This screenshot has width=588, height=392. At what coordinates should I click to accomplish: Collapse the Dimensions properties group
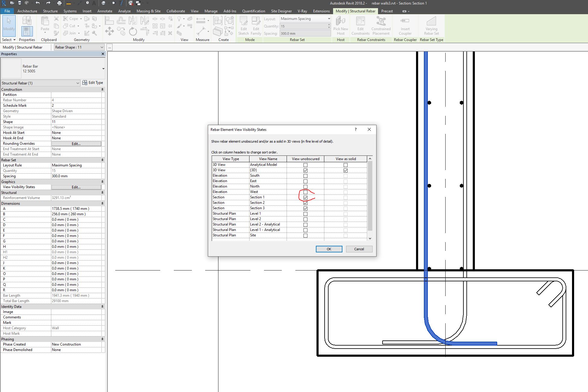(102, 204)
